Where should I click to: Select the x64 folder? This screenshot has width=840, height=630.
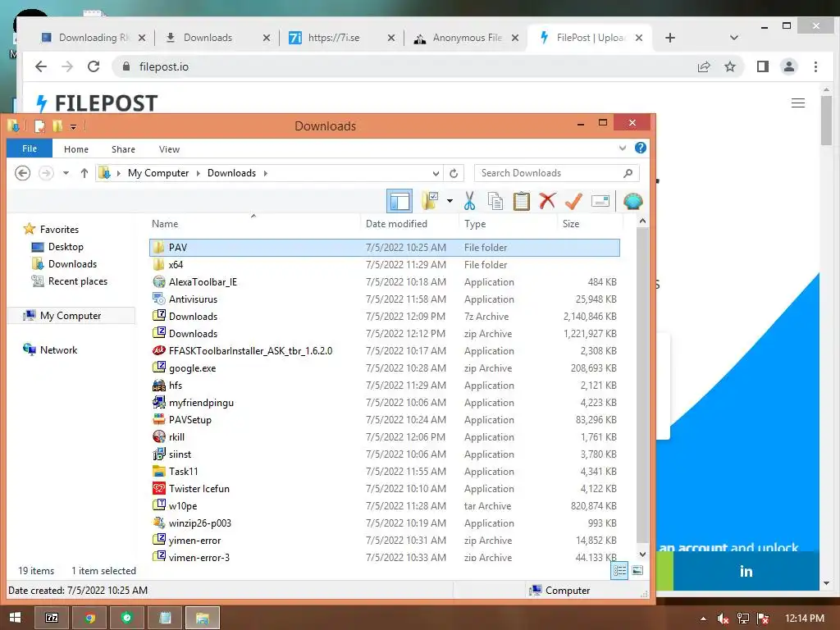point(384,265)
